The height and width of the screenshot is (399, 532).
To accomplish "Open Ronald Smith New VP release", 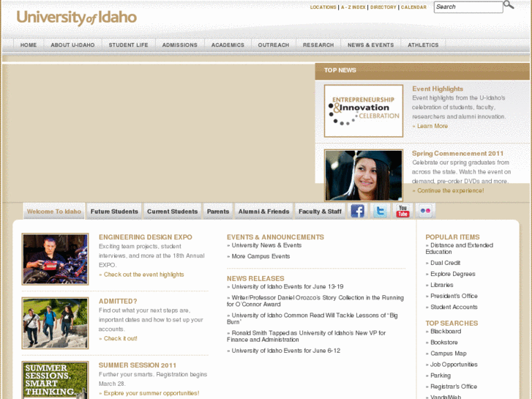I will (307, 336).
